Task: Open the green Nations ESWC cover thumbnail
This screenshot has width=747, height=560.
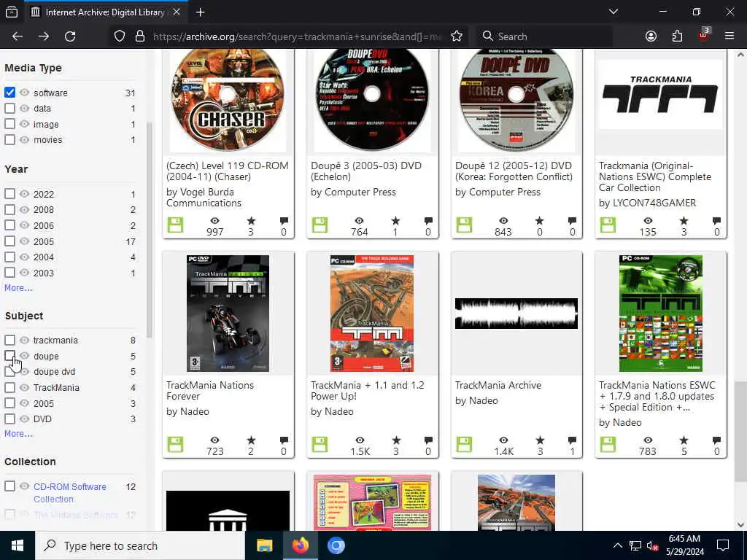Action: [661, 314]
